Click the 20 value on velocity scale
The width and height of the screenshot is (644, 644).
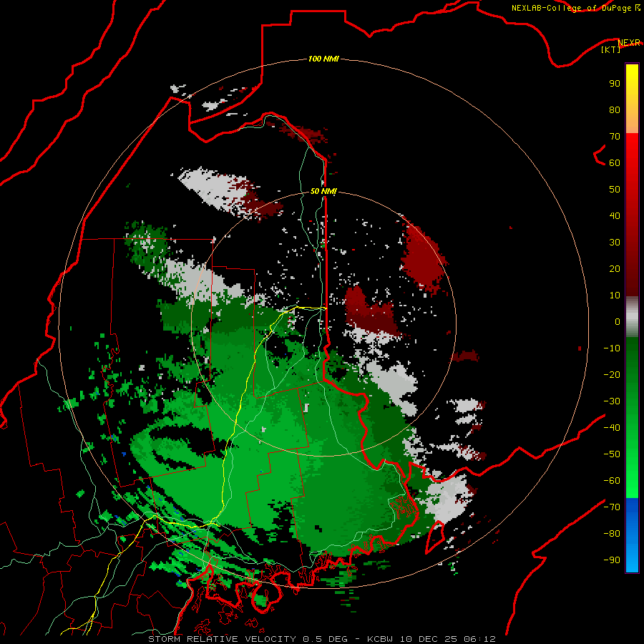pos(615,269)
